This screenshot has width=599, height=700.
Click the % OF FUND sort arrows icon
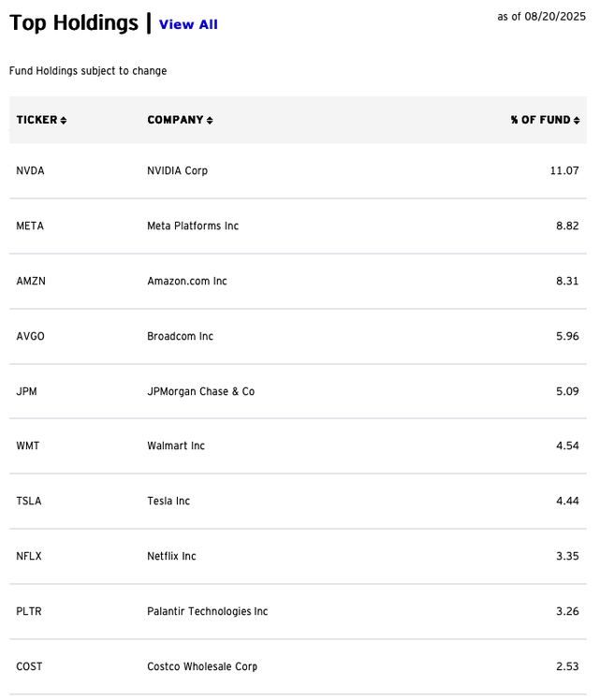(x=577, y=120)
